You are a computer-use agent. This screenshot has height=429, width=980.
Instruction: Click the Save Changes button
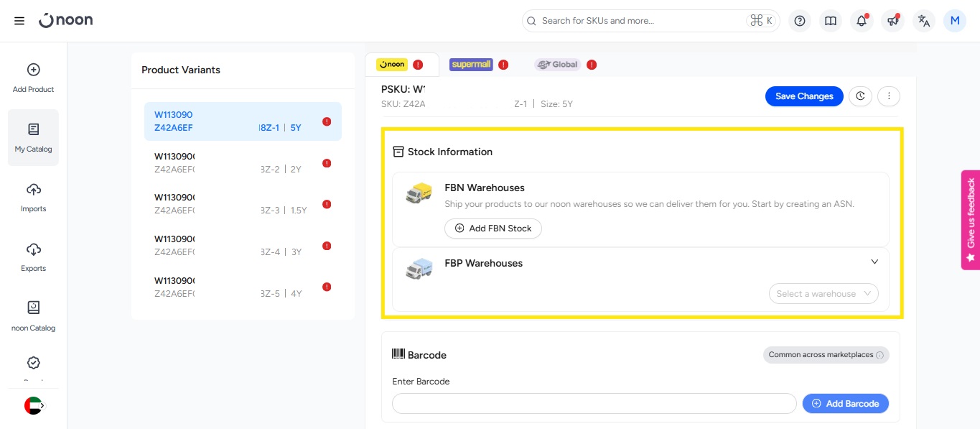pyautogui.click(x=803, y=96)
